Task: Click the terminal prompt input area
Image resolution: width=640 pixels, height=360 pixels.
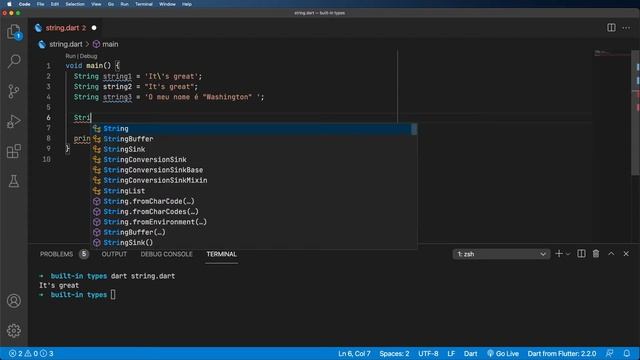Action: 113,295
